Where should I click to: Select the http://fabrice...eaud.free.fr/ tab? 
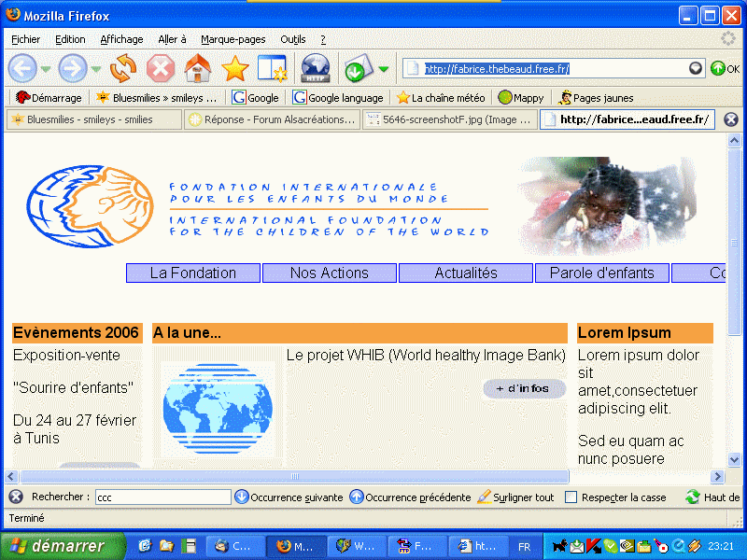pyautogui.click(x=627, y=119)
